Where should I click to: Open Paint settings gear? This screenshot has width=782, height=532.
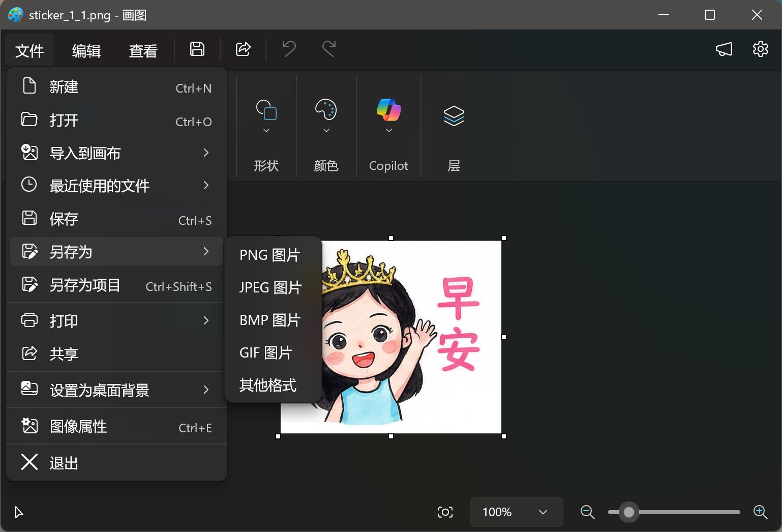[x=760, y=49]
